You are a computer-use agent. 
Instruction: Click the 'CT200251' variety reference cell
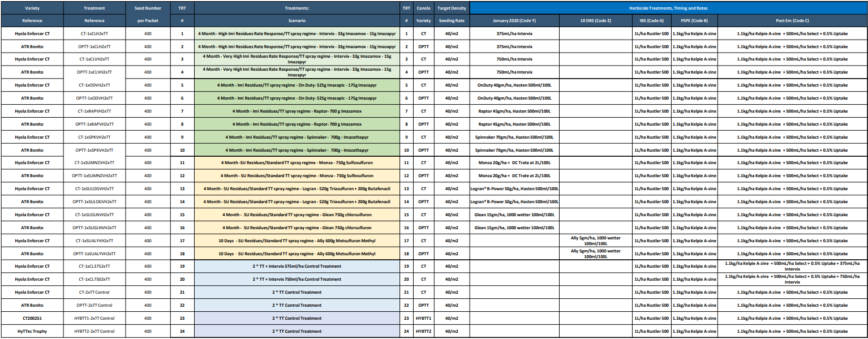point(32,318)
